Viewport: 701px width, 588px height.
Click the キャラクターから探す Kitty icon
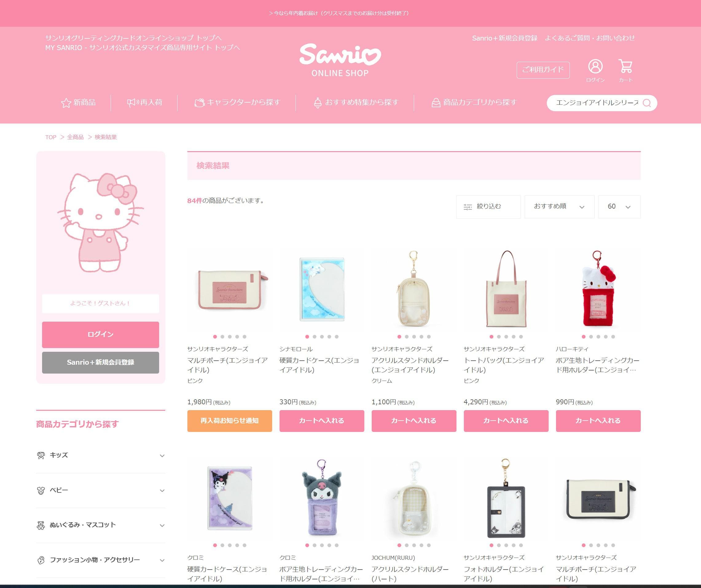(x=199, y=103)
